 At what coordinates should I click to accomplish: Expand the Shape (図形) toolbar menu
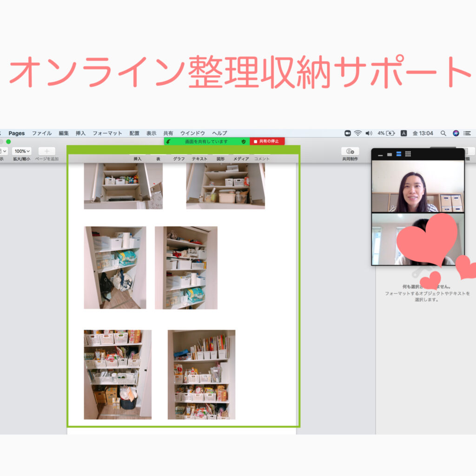pyautogui.click(x=220, y=159)
